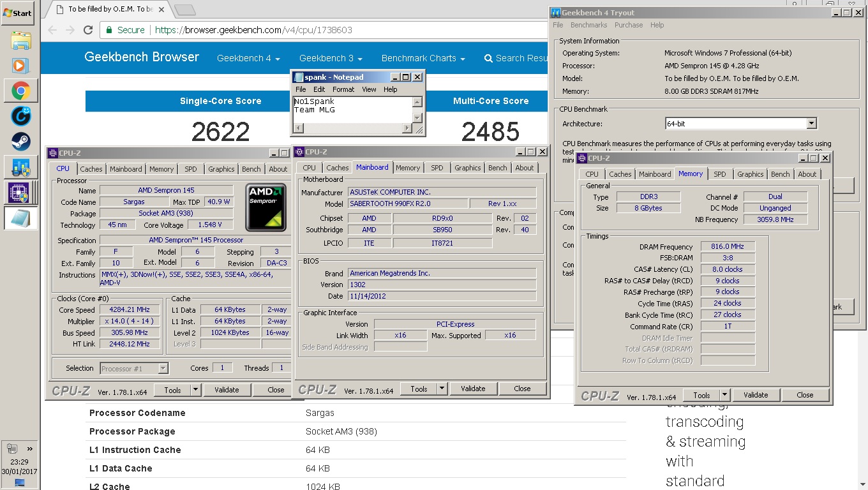Go back in Chrome browser
868x490 pixels.
[x=52, y=30]
